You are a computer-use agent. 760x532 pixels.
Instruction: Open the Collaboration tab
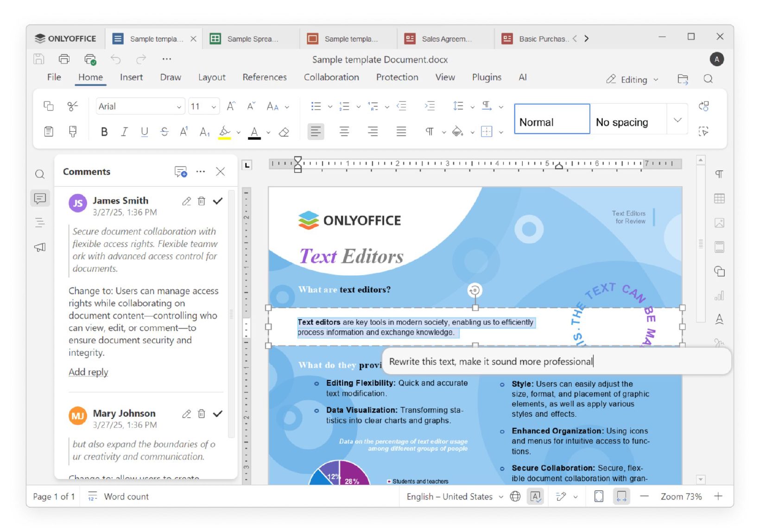(331, 77)
